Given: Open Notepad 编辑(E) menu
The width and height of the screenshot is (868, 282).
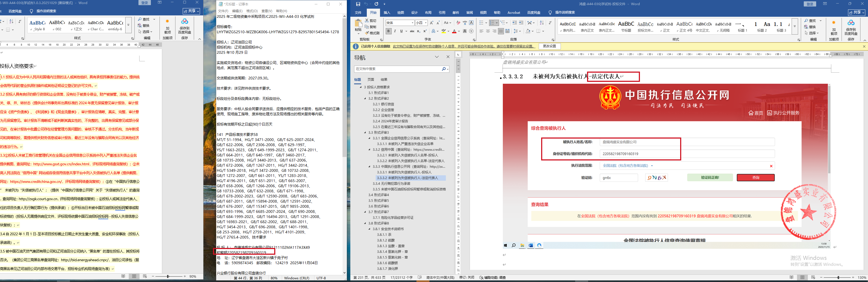Looking at the screenshot, I should coord(237,11).
